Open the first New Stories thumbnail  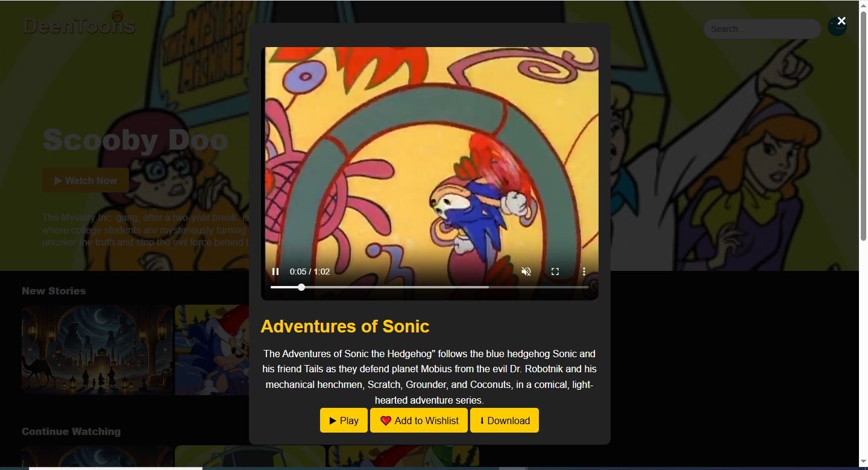pos(97,350)
